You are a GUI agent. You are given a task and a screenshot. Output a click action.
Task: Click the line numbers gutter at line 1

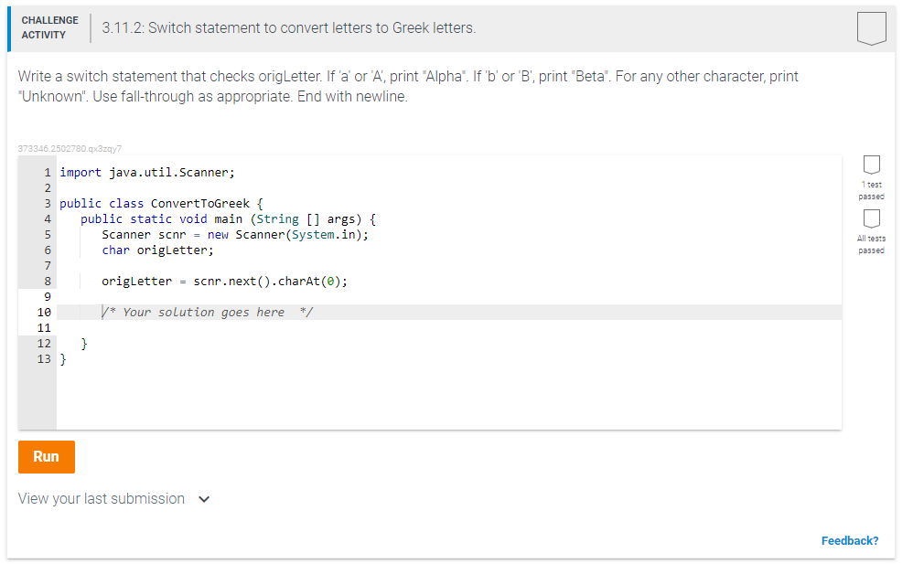(46, 172)
